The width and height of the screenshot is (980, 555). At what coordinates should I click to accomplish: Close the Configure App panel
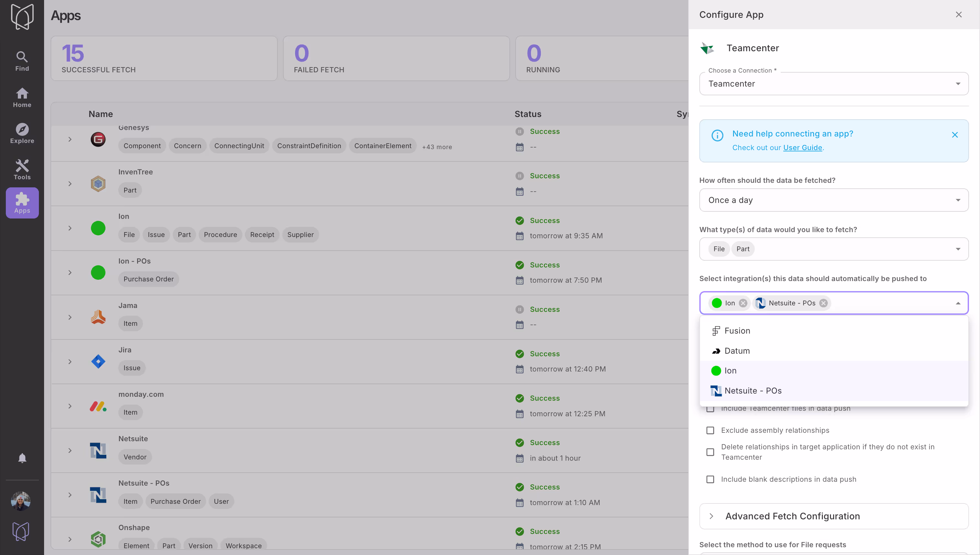pos(959,15)
